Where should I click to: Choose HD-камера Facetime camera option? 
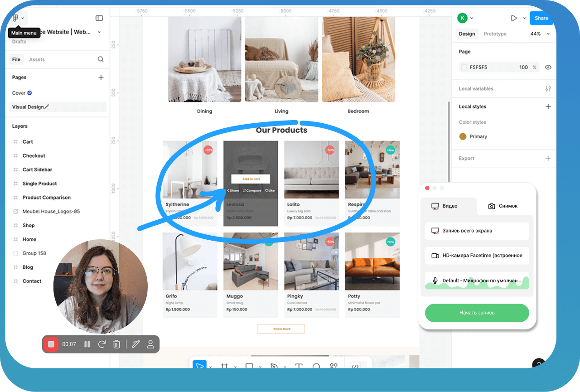477,256
